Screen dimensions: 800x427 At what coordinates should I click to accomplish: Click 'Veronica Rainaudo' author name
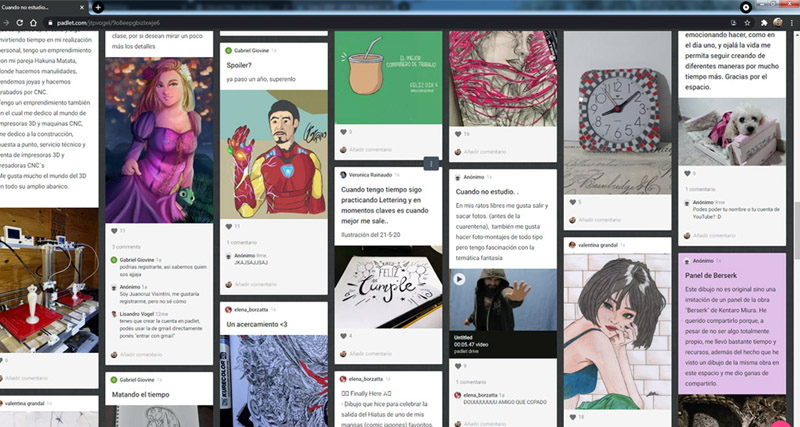point(370,175)
